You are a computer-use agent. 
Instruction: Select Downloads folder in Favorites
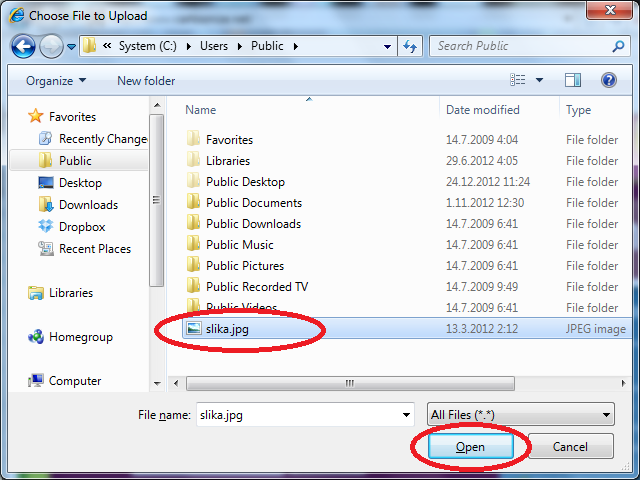point(88,205)
